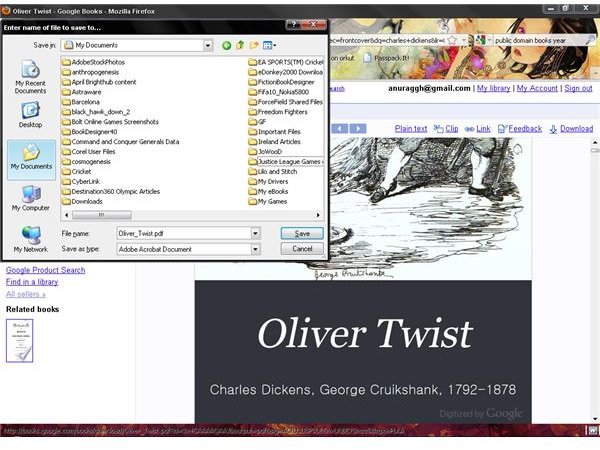Open the anthropogenesis folder
600x450 pixels.
[91, 72]
